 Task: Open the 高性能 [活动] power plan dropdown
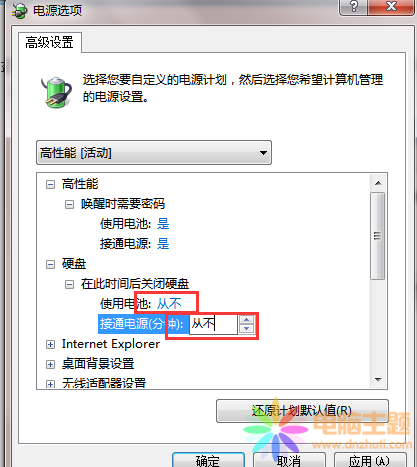click(154, 153)
